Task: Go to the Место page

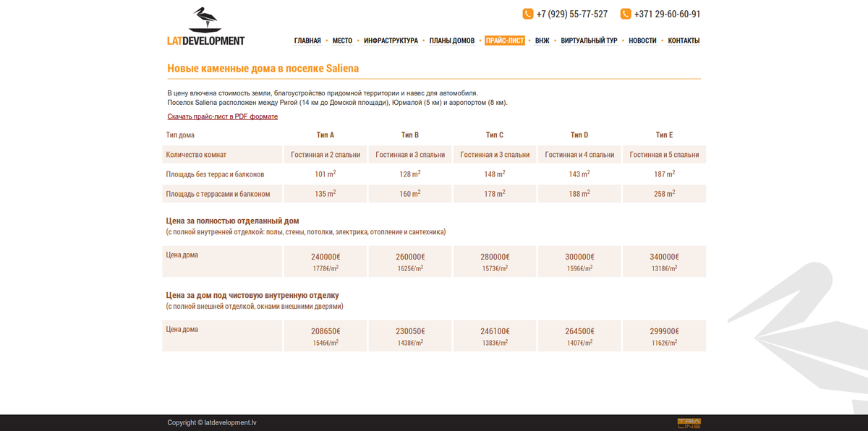Action: coord(342,41)
